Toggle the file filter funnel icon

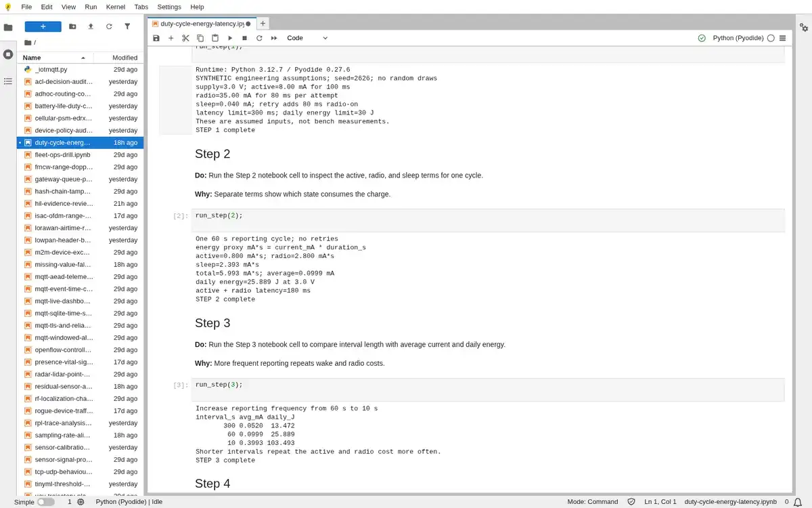pyautogui.click(x=127, y=26)
